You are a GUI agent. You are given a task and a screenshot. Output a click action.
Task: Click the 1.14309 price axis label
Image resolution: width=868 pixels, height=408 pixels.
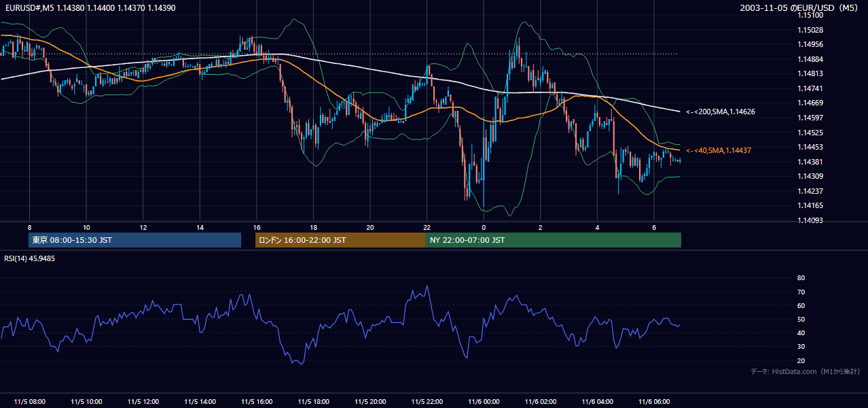[810, 176]
